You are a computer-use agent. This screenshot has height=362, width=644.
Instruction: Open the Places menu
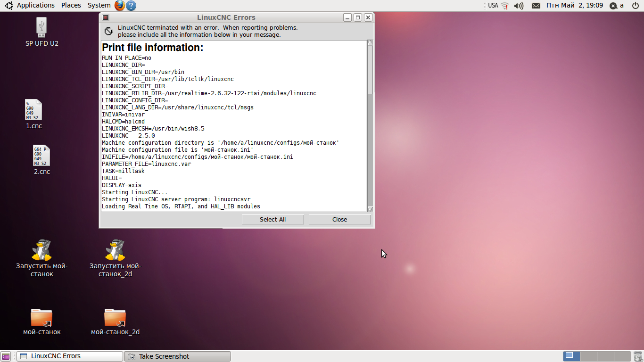point(71,5)
